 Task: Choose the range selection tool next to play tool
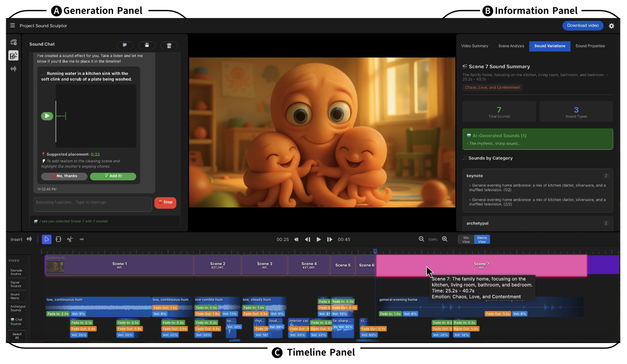click(58, 239)
